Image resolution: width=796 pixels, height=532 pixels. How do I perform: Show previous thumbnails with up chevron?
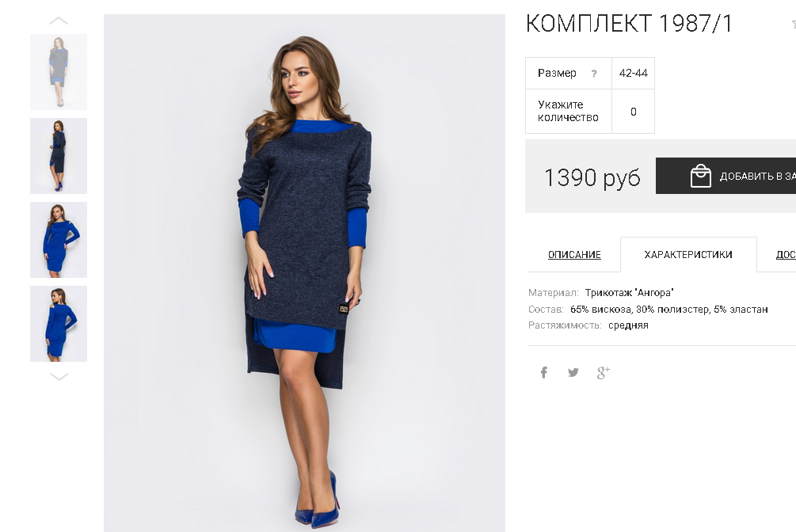pyautogui.click(x=59, y=21)
